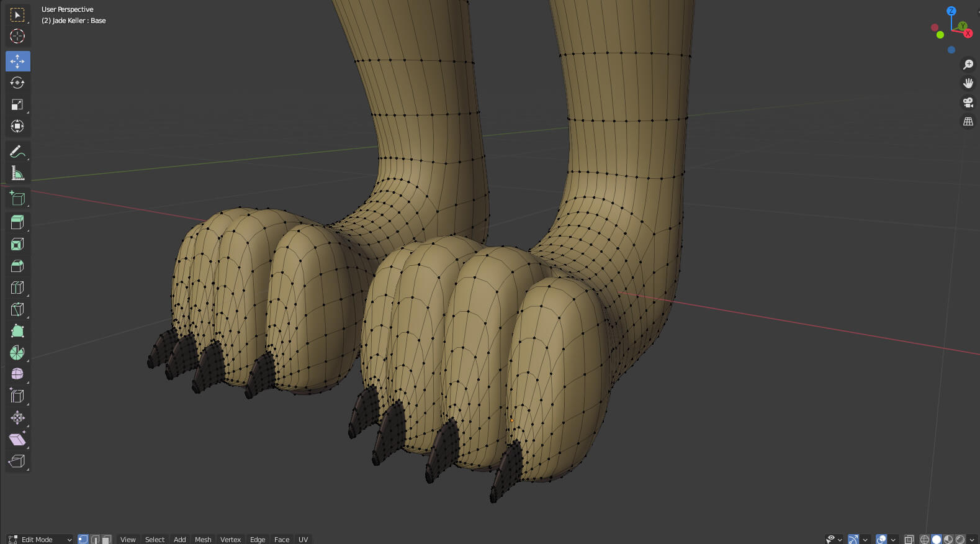The image size is (980, 544).
Task: Open the overlays options dropdown arrow
Action: [893, 539]
